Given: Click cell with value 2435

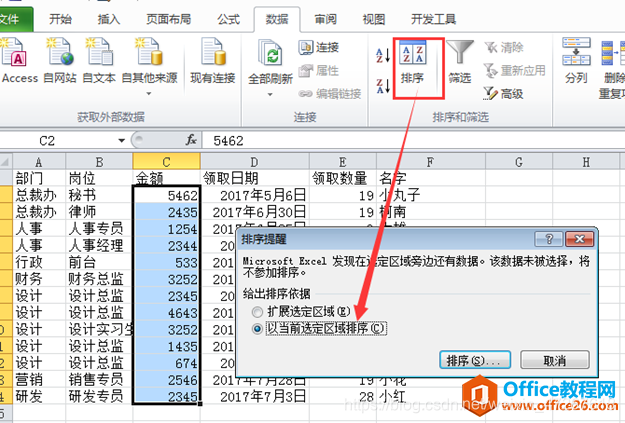Looking at the screenshot, I should (166, 212).
